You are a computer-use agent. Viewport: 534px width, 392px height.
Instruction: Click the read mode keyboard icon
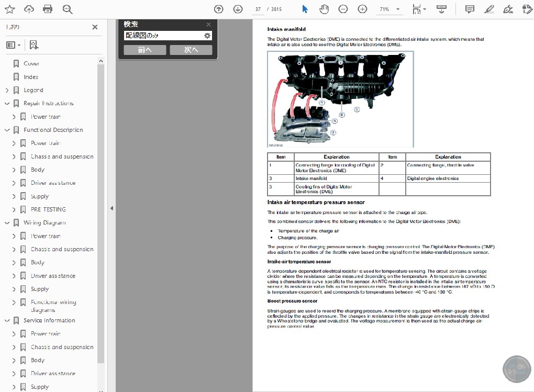(x=441, y=9)
